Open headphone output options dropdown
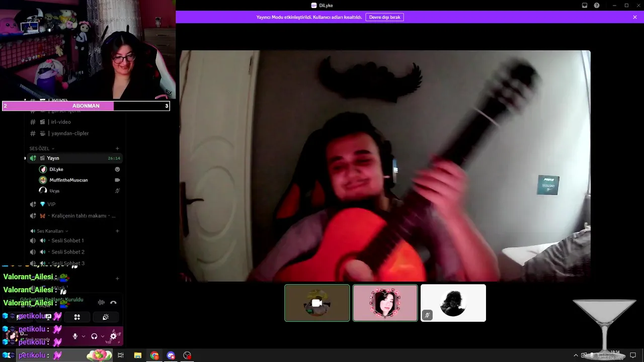 coord(102,336)
